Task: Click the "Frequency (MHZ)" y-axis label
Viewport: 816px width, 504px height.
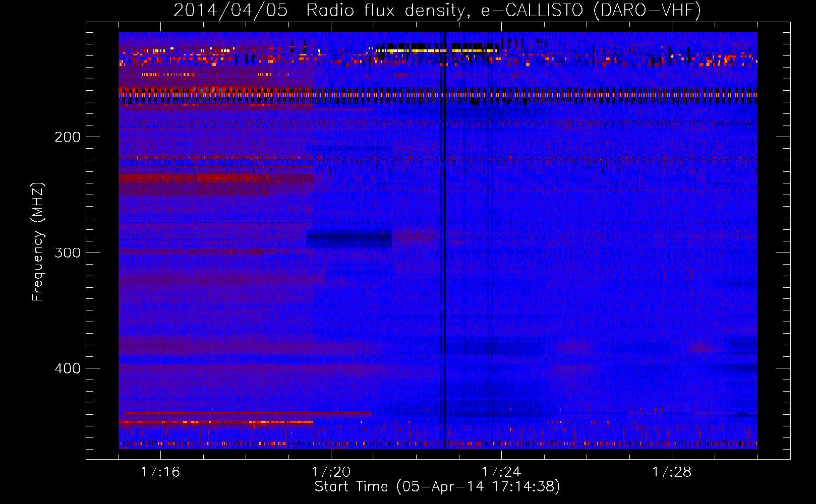Action: 38,242
